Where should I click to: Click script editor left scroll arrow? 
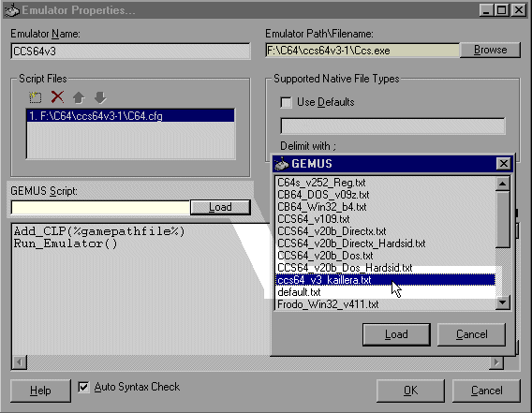click(20, 362)
